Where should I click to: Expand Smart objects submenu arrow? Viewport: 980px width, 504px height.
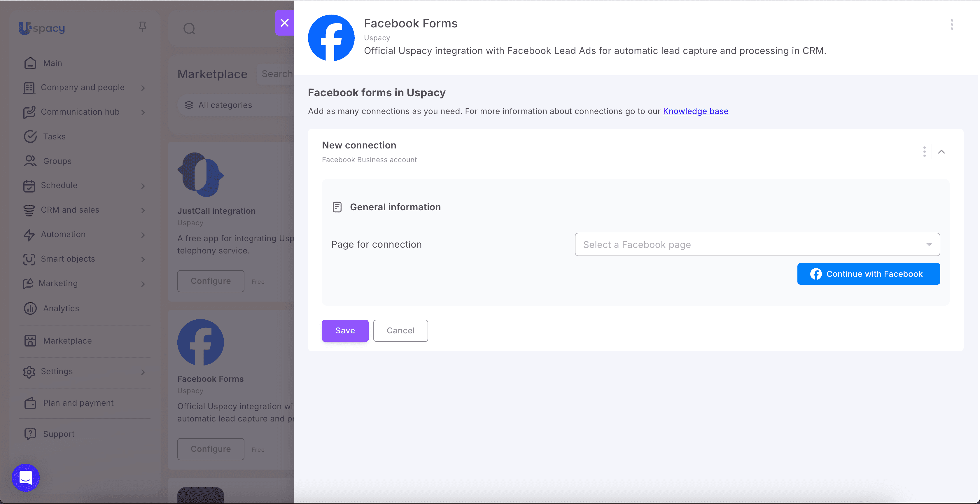tap(143, 259)
